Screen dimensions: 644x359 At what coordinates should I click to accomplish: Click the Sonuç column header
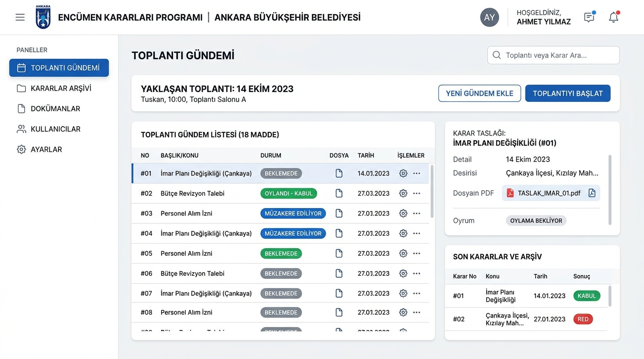point(582,276)
